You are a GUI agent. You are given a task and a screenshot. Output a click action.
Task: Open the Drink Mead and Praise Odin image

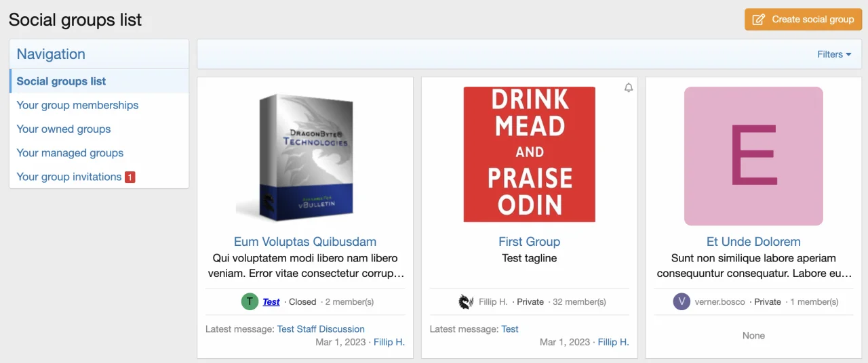pyautogui.click(x=529, y=154)
